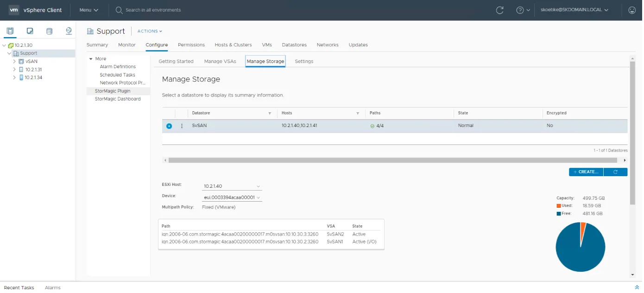This screenshot has height=293, width=644.
Task: Select the SvSAN datastore radio button
Action: [169, 126]
